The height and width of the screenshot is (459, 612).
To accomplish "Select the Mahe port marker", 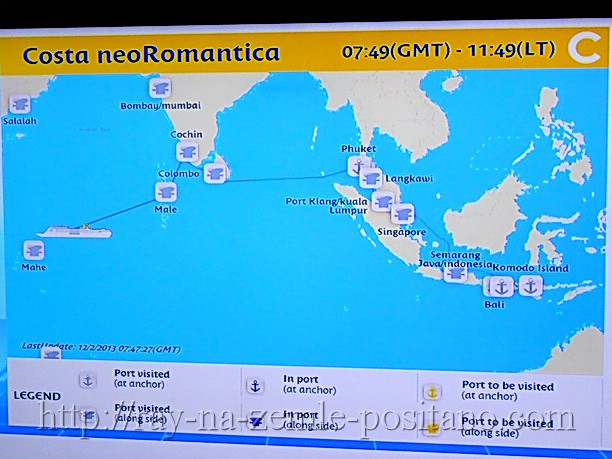I will [34, 250].
